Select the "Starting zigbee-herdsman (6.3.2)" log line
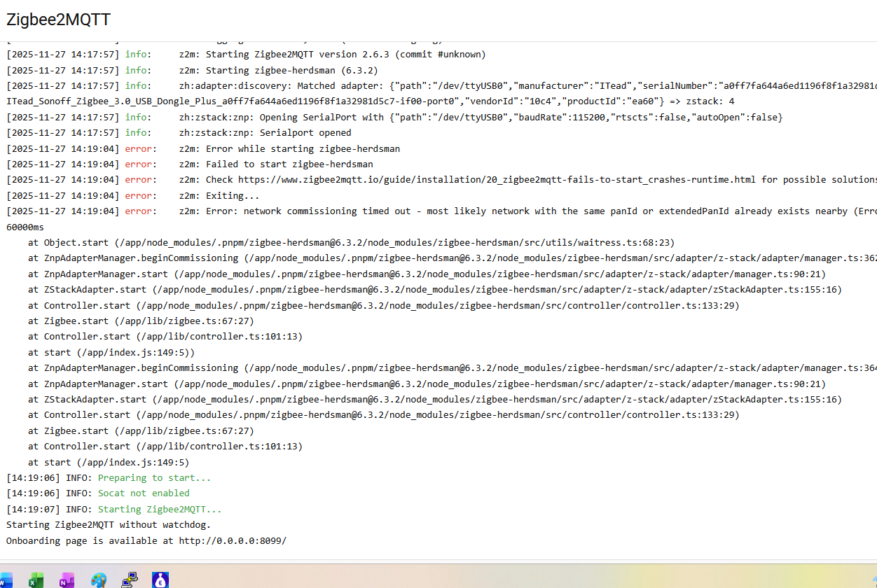Viewport: 877px width, 588px height. 192,71
